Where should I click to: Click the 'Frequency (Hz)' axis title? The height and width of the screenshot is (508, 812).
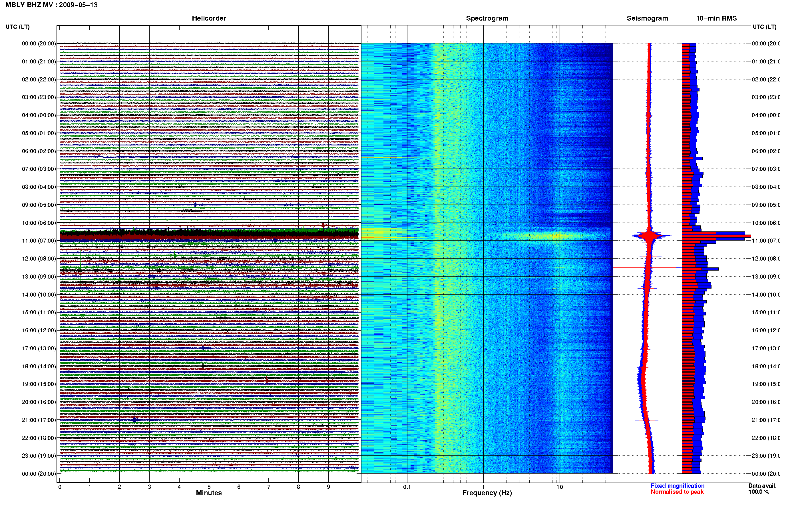point(487,493)
